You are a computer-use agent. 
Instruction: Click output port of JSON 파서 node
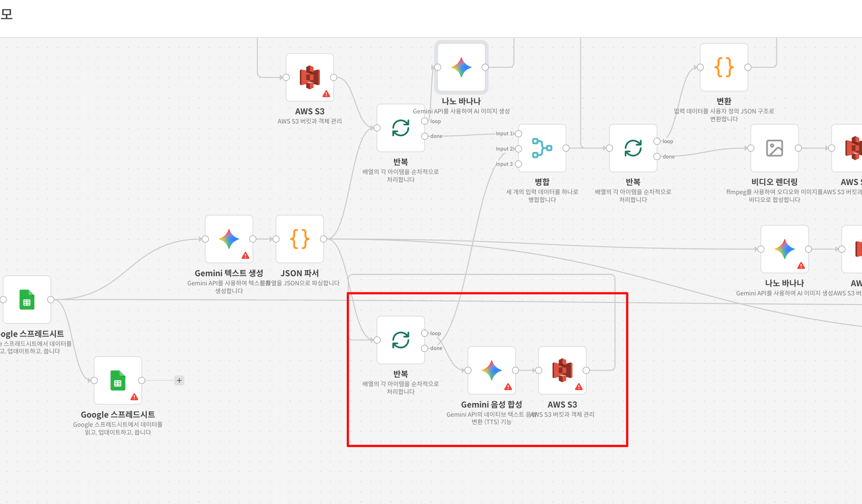point(323,239)
